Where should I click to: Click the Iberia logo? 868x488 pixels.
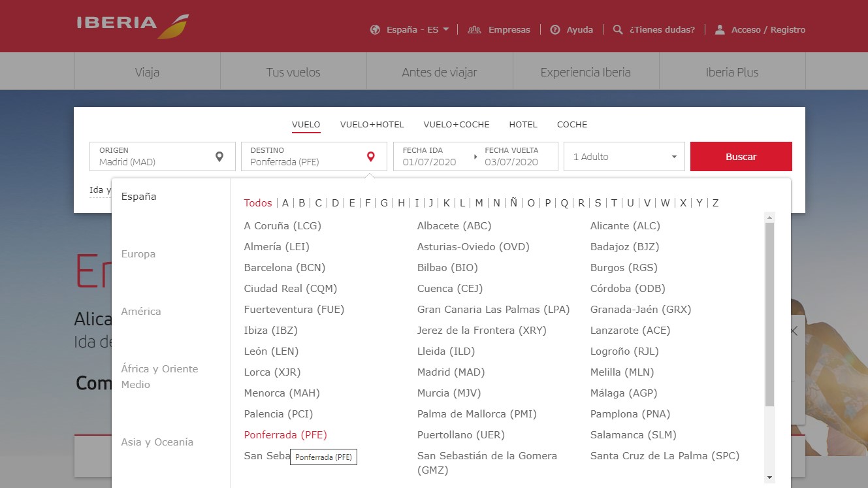tap(133, 26)
